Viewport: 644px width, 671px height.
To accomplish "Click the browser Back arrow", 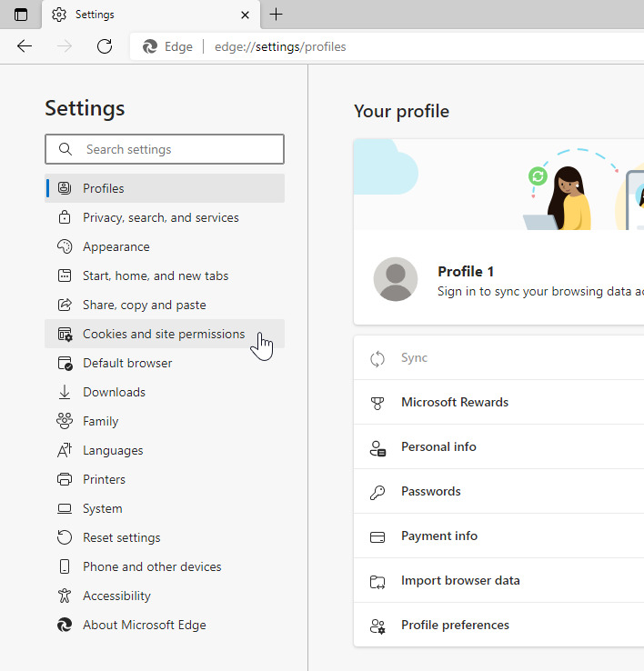I will click(25, 45).
